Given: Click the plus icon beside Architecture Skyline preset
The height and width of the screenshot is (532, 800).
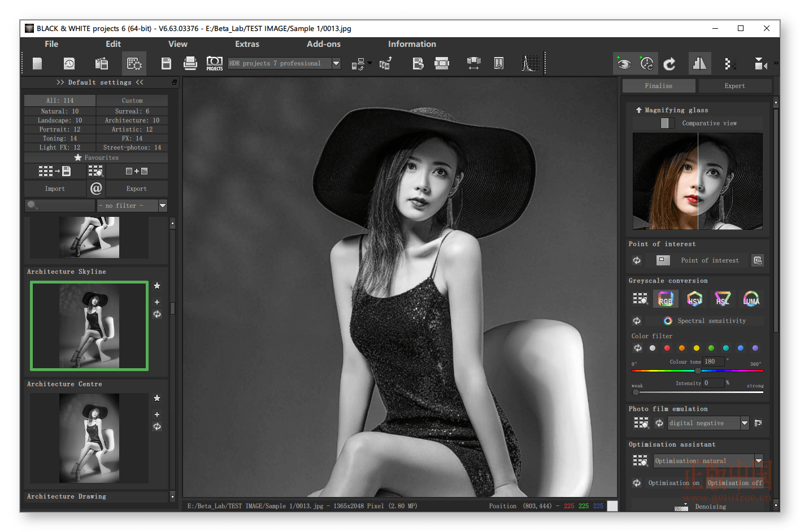Looking at the screenshot, I should click(157, 302).
